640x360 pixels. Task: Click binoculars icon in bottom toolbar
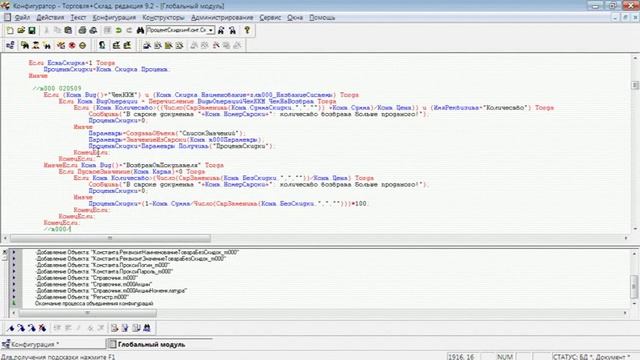[147, 328]
